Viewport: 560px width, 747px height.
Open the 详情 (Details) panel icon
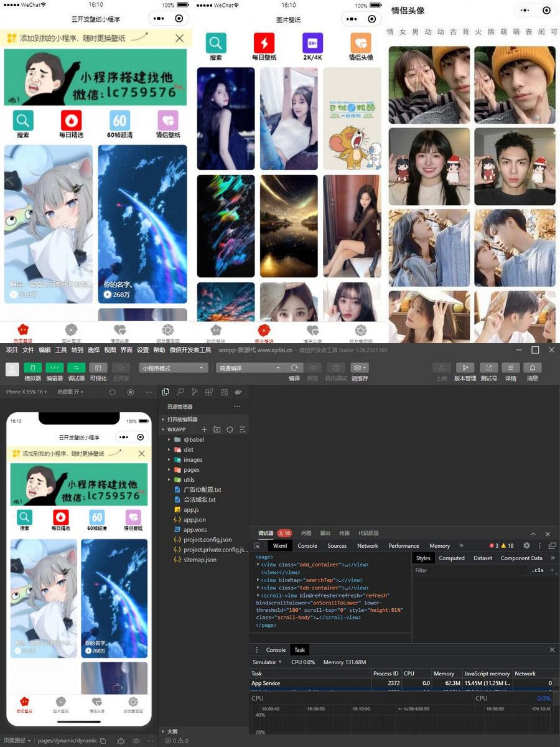coord(510,368)
